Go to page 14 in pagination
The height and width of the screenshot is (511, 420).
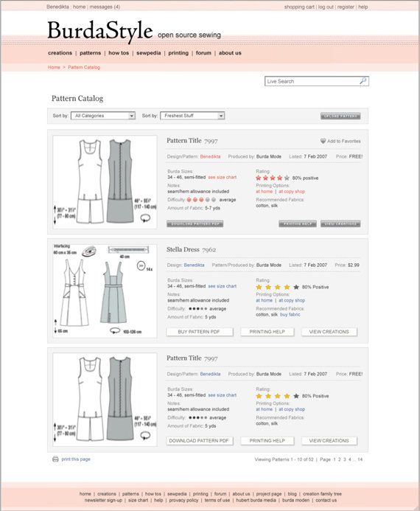[360, 459]
